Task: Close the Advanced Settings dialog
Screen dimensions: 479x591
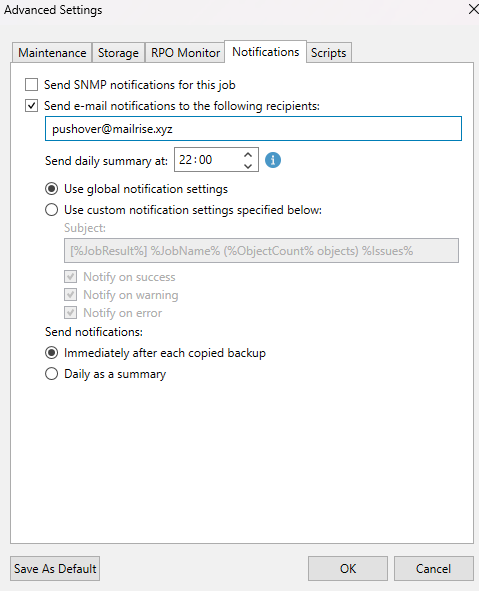Action: point(473,9)
